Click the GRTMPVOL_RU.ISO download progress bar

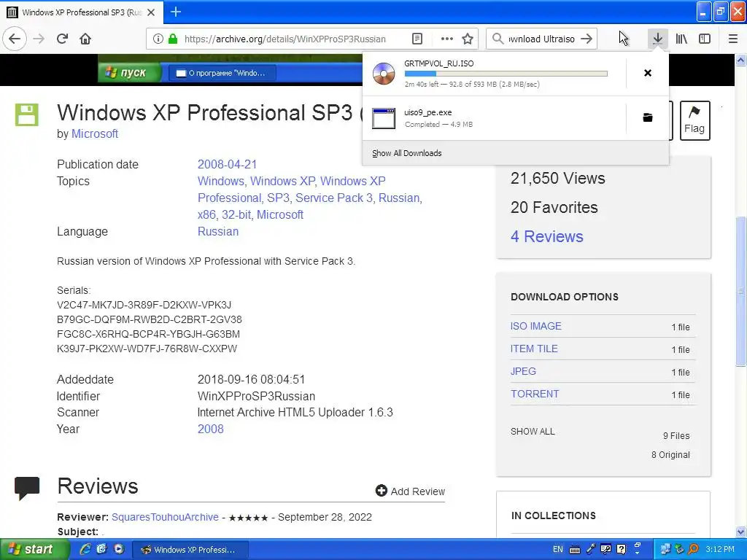(506, 74)
